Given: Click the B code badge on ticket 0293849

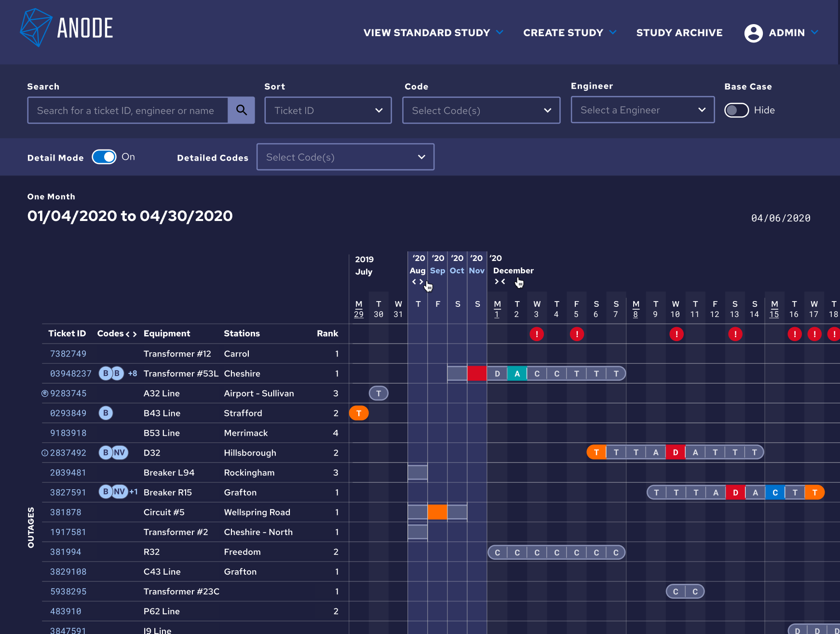Looking at the screenshot, I should coord(106,413).
